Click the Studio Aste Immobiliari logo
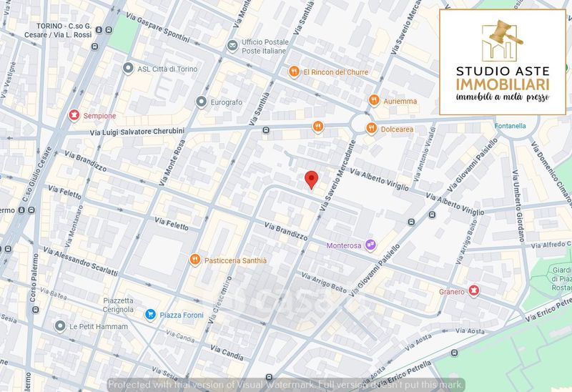 (x=504, y=62)
